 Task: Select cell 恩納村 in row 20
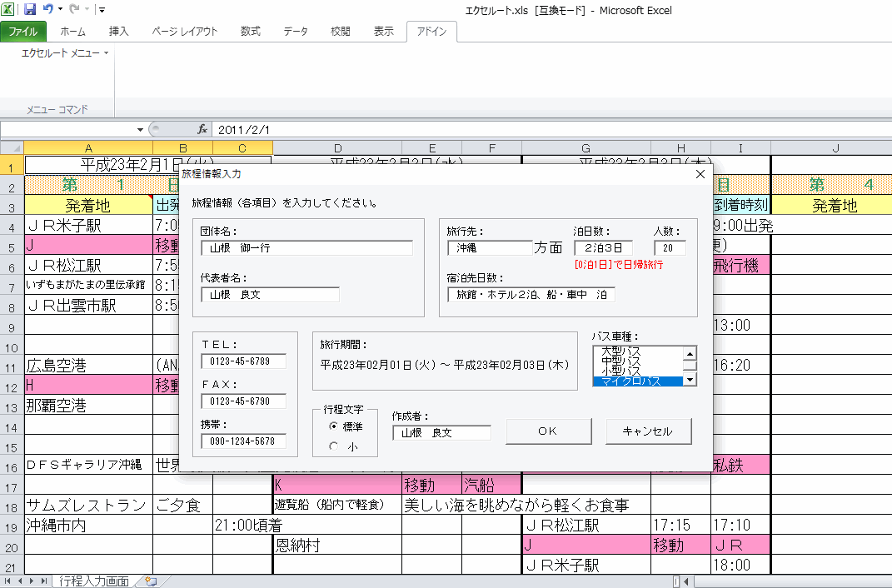[x=337, y=545]
